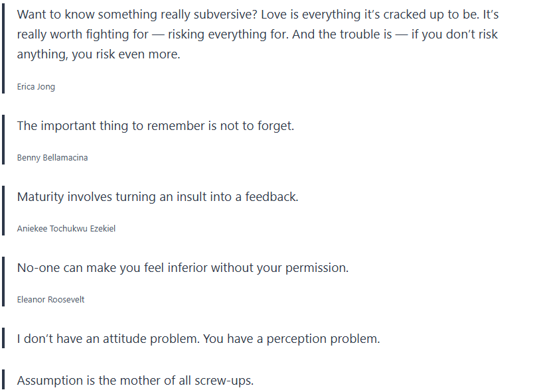
Task: Click the author name Benny Bellamacina
Action: [x=52, y=158]
